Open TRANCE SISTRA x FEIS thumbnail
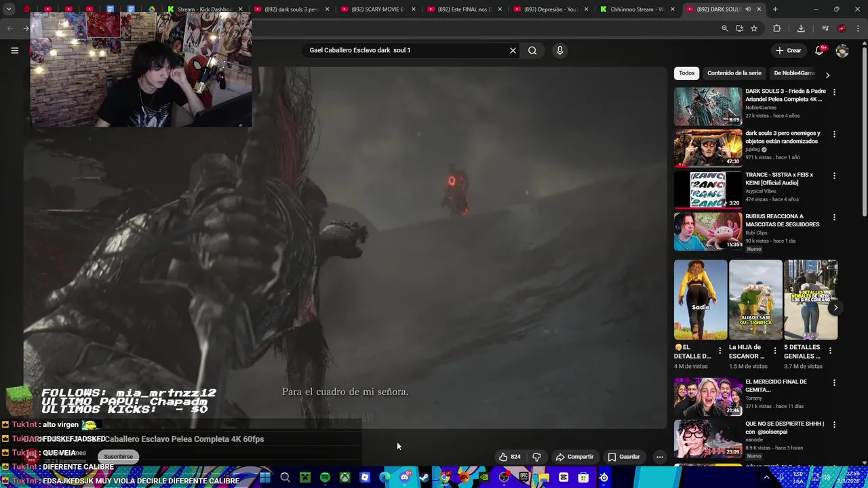 click(x=708, y=189)
